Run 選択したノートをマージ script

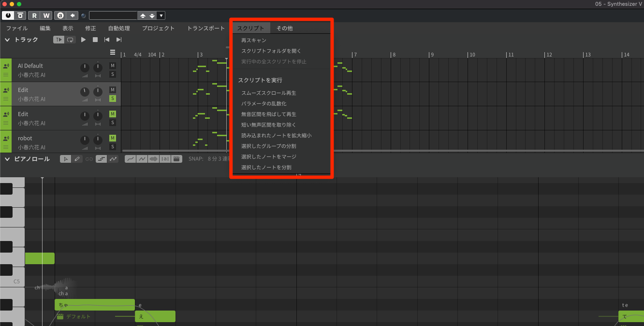pyautogui.click(x=269, y=156)
